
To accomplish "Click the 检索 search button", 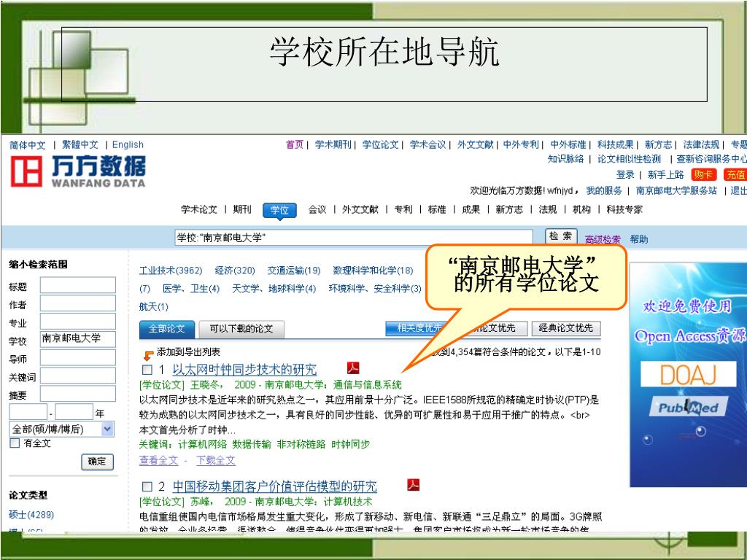I will tap(561, 236).
